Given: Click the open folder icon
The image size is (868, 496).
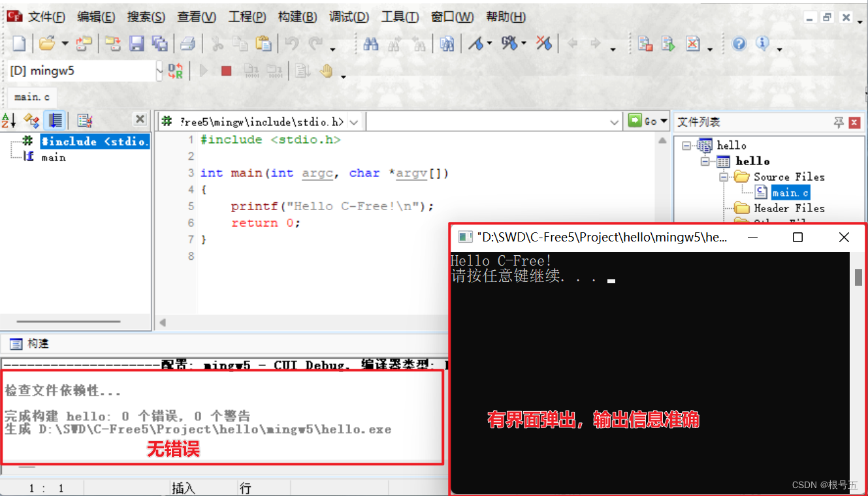Looking at the screenshot, I should 47,44.
